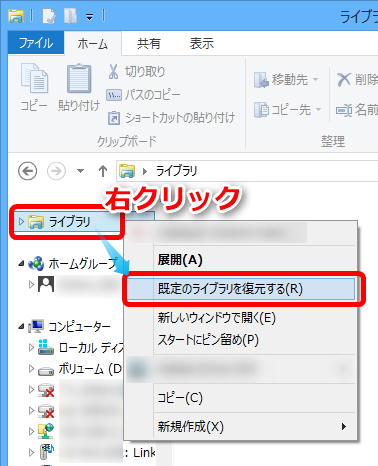The width and height of the screenshot is (378, 466).
Task: Expand the ボリューム (D drive node
Action: [31, 368]
